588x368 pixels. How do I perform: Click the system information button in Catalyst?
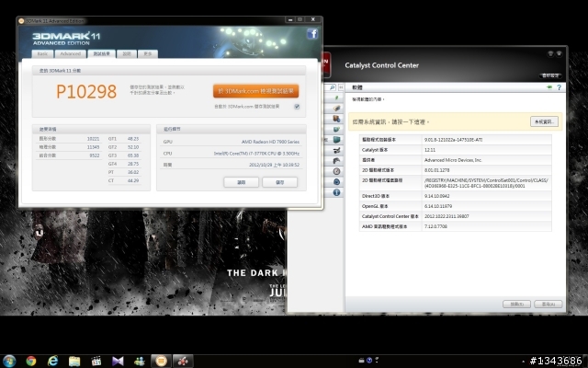point(544,121)
